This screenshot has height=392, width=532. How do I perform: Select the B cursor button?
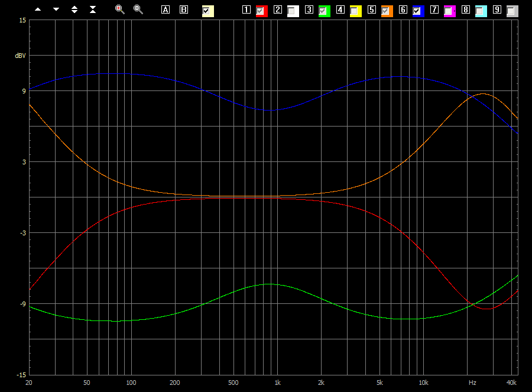184,9
